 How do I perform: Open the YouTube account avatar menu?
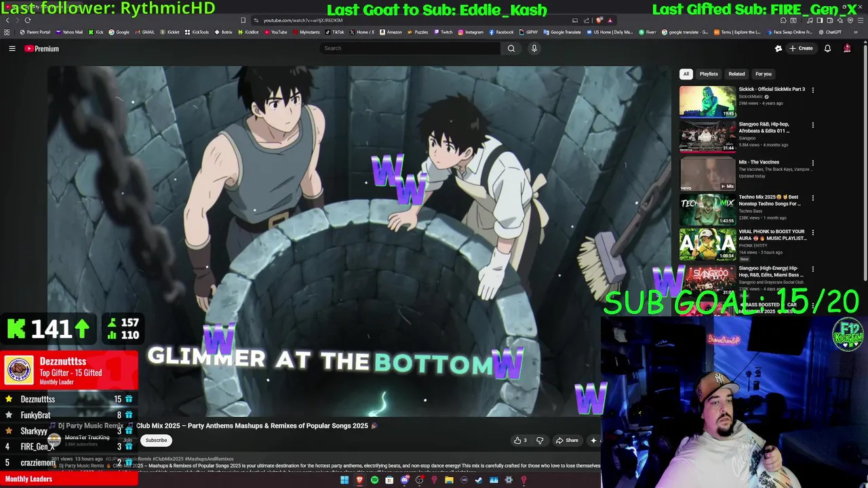(x=847, y=48)
